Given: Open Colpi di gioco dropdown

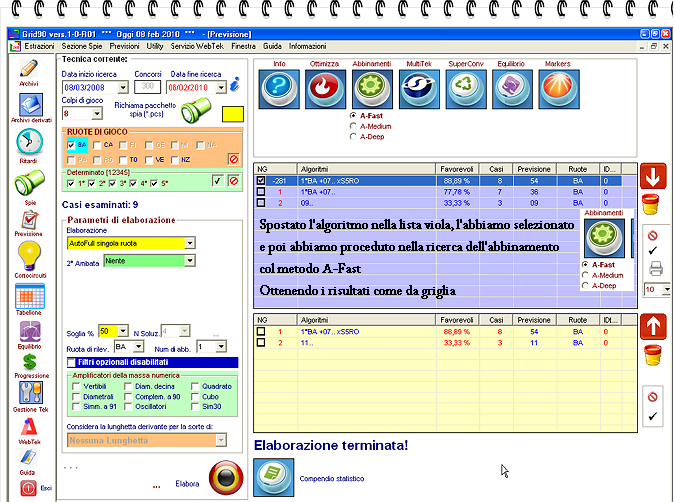Looking at the screenshot, I should [x=97, y=114].
